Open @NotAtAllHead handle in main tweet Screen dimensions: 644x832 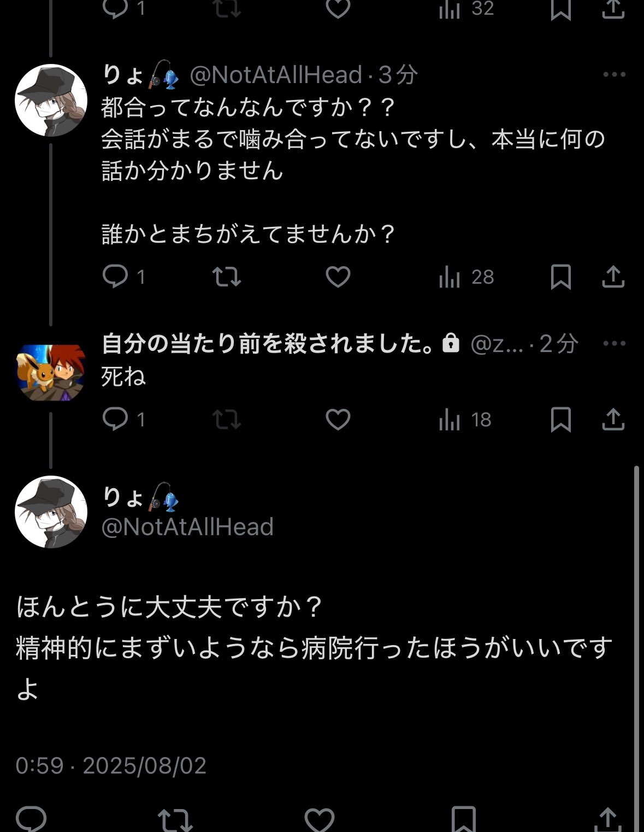187,527
